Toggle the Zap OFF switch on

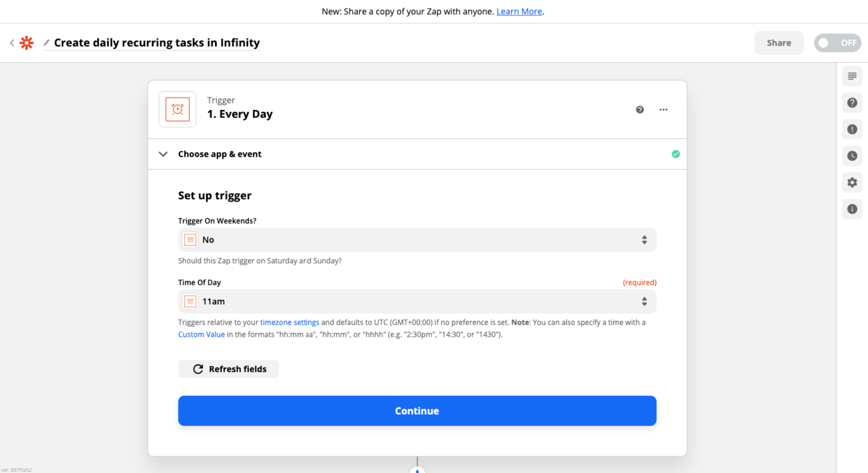click(837, 43)
